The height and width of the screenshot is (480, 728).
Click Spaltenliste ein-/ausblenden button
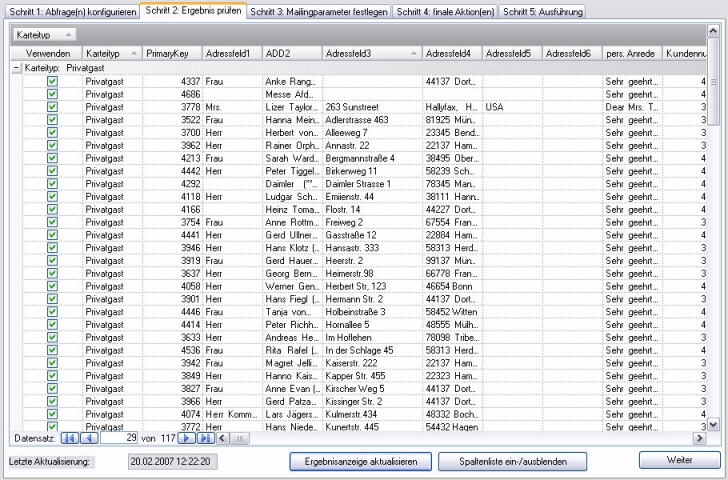(513, 461)
